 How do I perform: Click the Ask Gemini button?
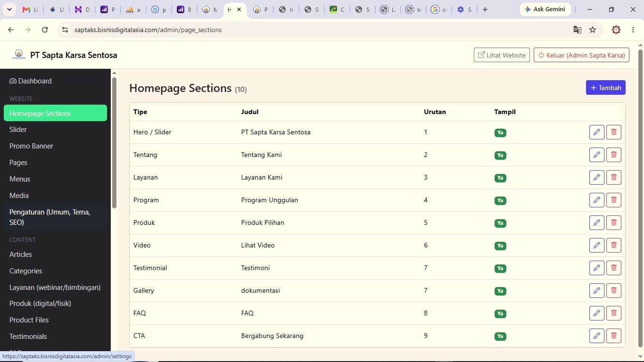pyautogui.click(x=545, y=9)
